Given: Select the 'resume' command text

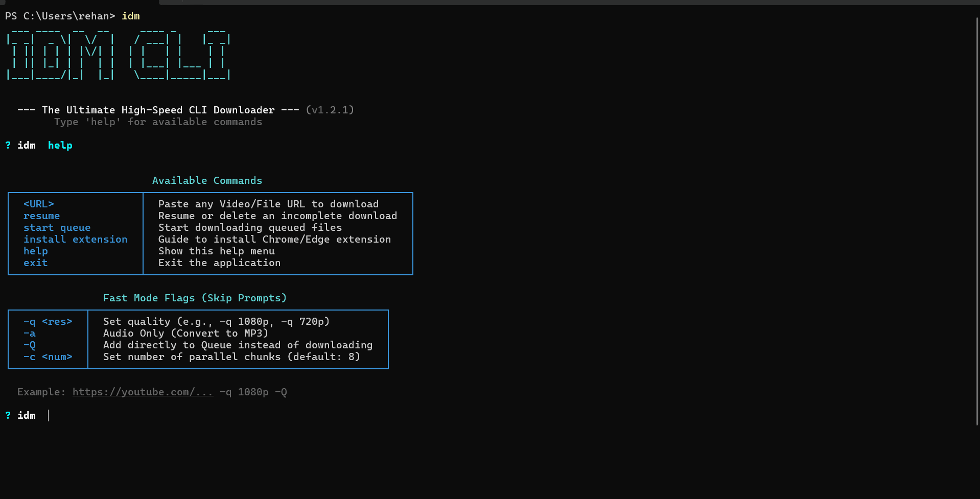Looking at the screenshot, I should [41, 216].
